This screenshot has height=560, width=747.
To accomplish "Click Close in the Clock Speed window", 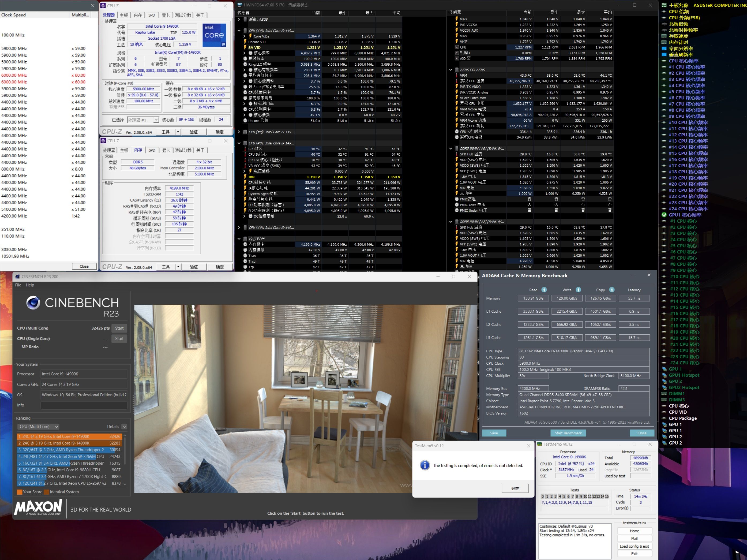I will coord(84,267).
